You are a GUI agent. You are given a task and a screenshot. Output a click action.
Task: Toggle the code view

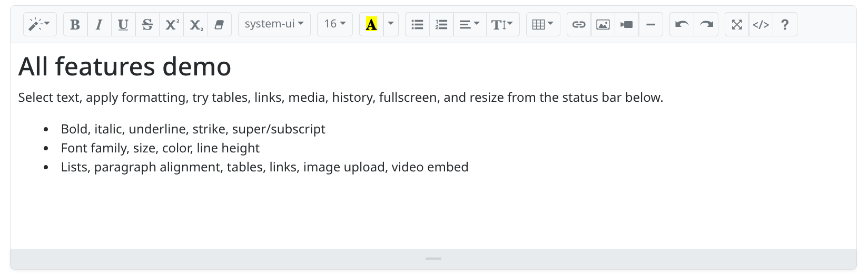coord(761,24)
